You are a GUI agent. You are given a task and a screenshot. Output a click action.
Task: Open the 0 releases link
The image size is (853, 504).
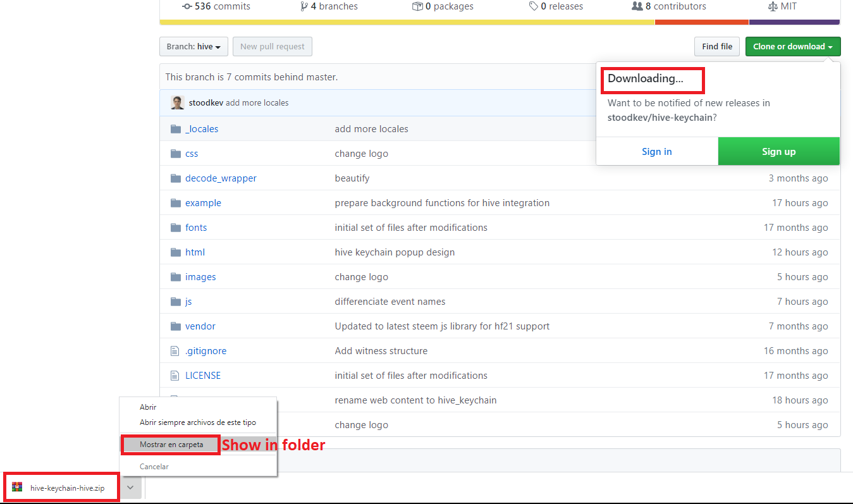556,6
